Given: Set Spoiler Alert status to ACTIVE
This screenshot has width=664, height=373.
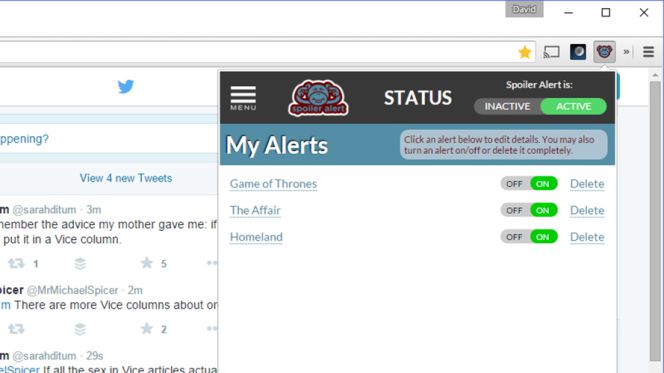Looking at the screenshot, I should coord(573,106).
